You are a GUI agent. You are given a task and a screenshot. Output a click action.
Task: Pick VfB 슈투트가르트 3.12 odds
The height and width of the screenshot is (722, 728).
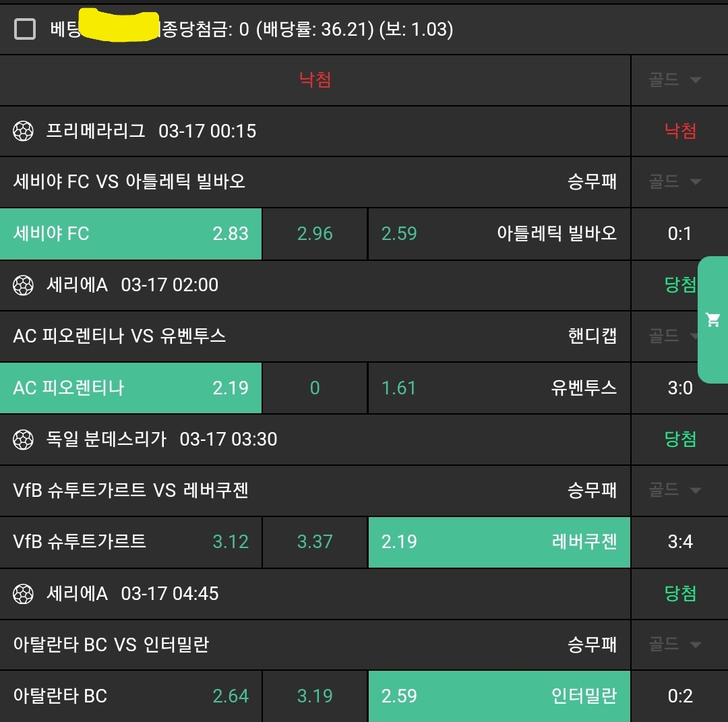pyautogui.click(x=131, y=542)
